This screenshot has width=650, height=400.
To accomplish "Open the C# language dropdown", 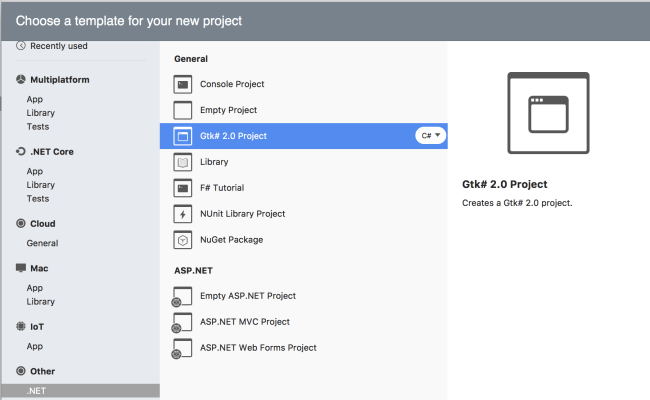I will coord(430,136).
